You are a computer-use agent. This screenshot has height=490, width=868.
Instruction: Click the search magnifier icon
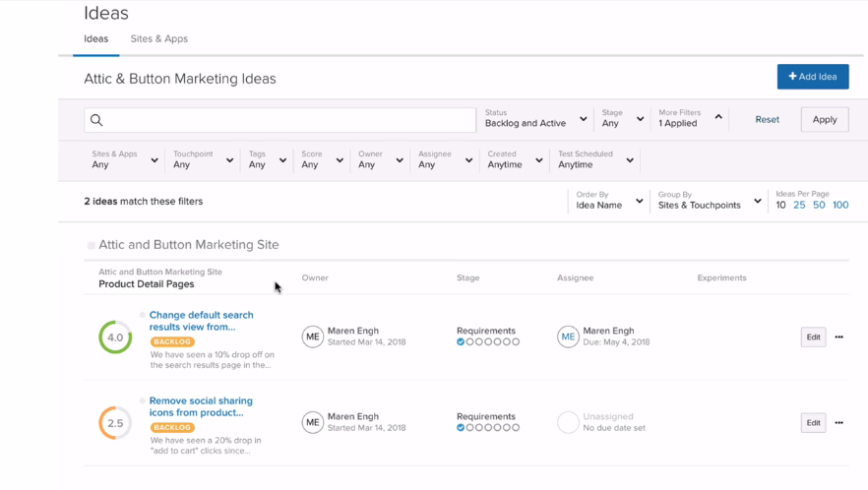pyautogui.click(x=96, y=120)
